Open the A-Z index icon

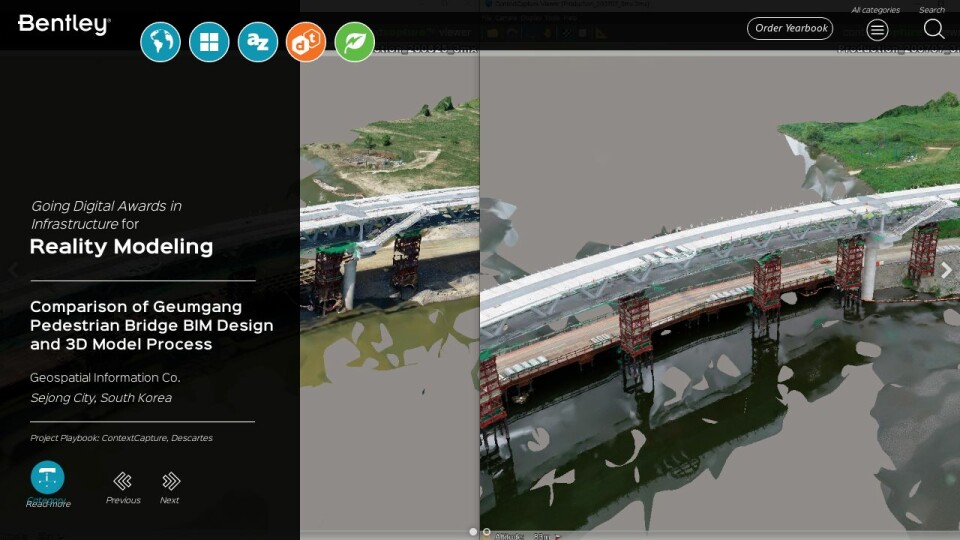pos(257,42)
